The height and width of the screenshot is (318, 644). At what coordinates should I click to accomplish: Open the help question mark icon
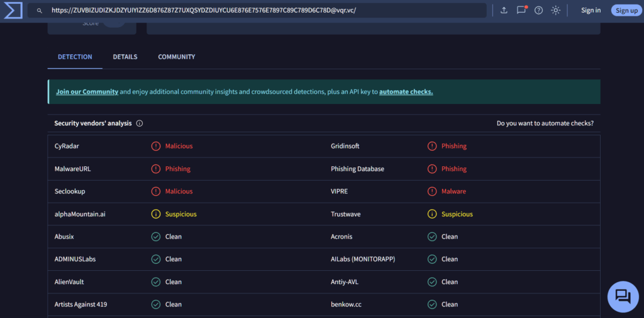538,10
